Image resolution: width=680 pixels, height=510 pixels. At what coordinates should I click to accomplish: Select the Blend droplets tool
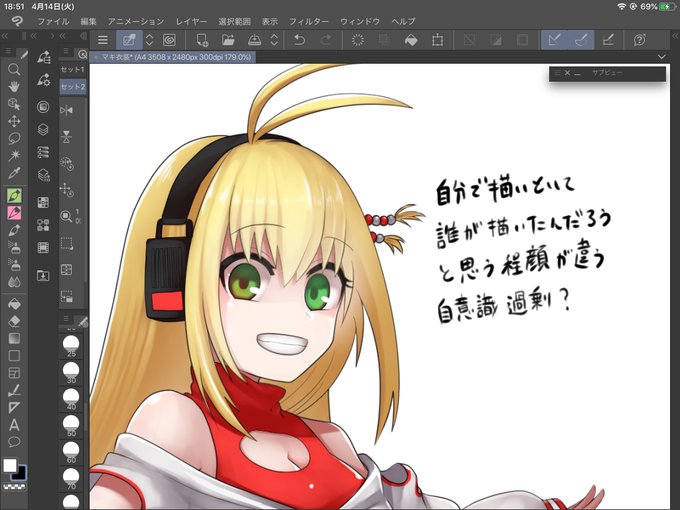[x=14, y=282]
